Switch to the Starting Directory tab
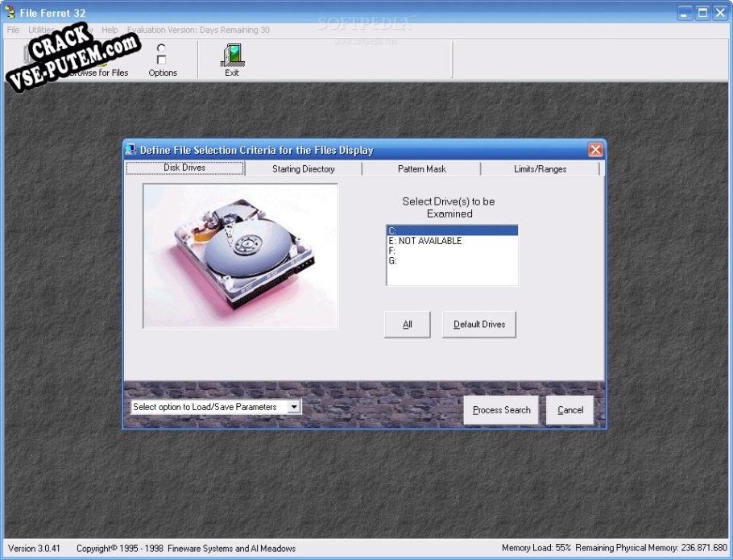Image resolution: width=733 pixels, height=560 pixels. [x=304, y=168]
